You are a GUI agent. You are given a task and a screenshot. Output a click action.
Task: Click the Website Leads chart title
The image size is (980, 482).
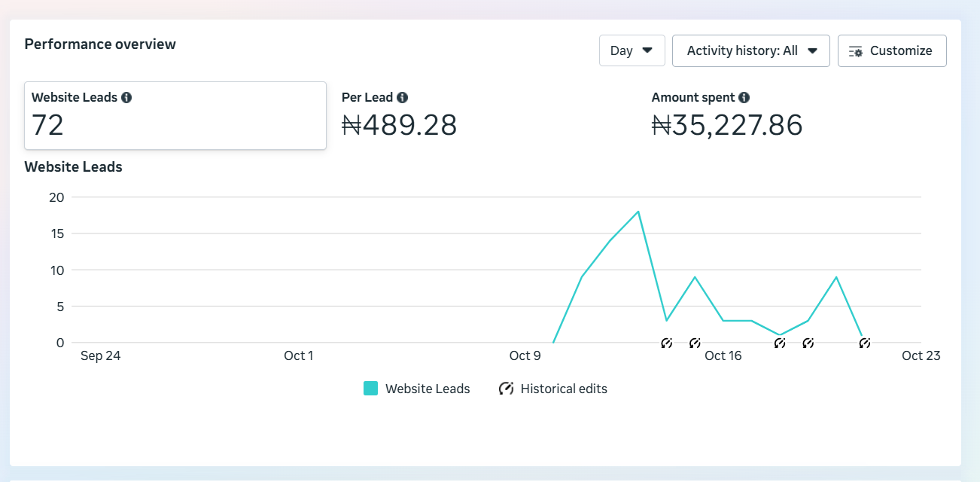pyautogui.click(x=73, y=166)
